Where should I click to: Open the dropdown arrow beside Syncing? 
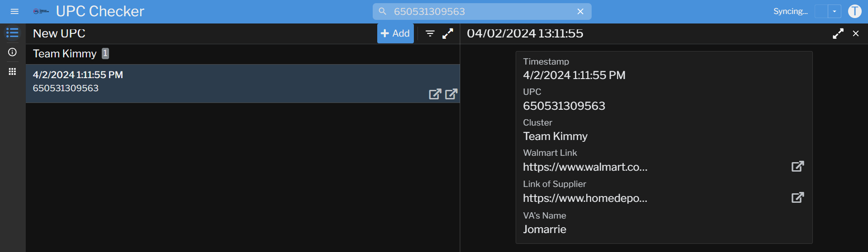click(835, 11)
